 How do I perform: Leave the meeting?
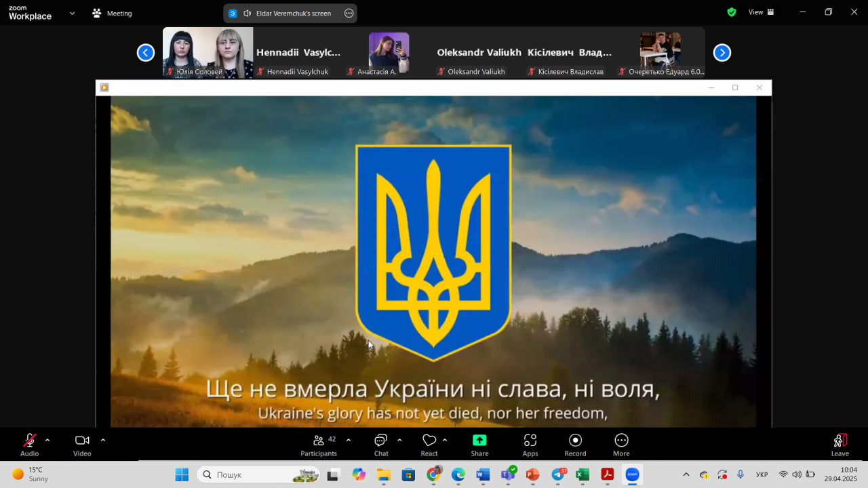click(840, 445)
